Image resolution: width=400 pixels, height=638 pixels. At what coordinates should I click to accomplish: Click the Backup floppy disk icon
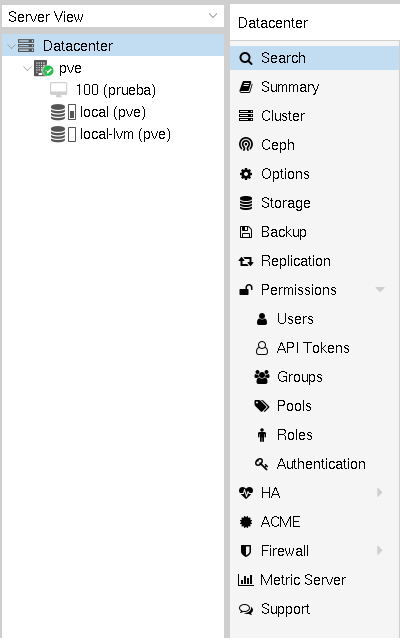[246, 232]
